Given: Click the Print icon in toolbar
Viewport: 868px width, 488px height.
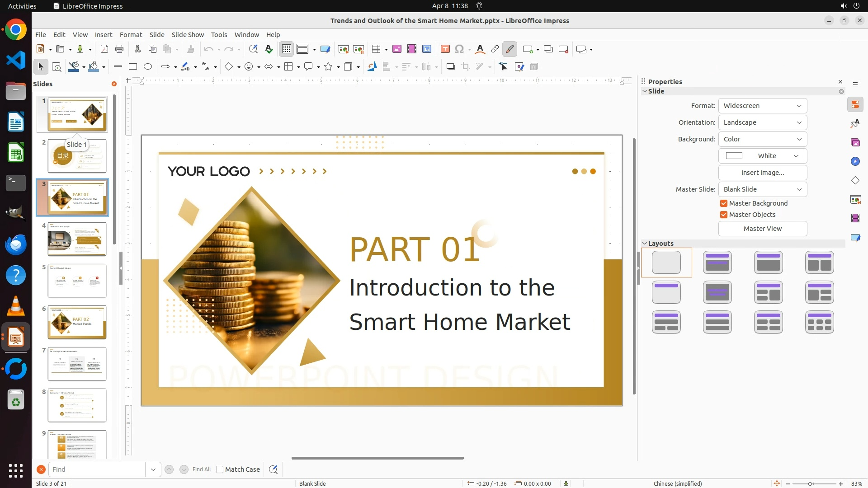Looking at the screenshot, I should pos(119,49).
